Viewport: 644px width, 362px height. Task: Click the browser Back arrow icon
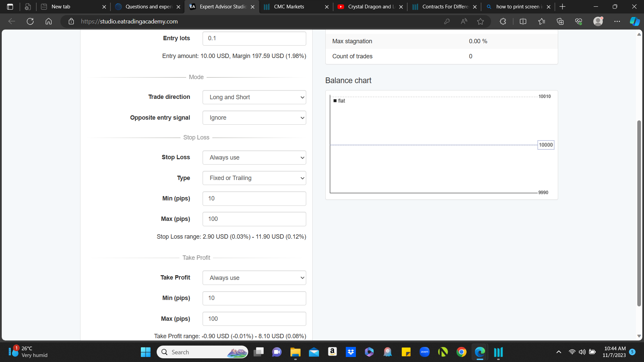pyautogui.click(x=12, y=21)
